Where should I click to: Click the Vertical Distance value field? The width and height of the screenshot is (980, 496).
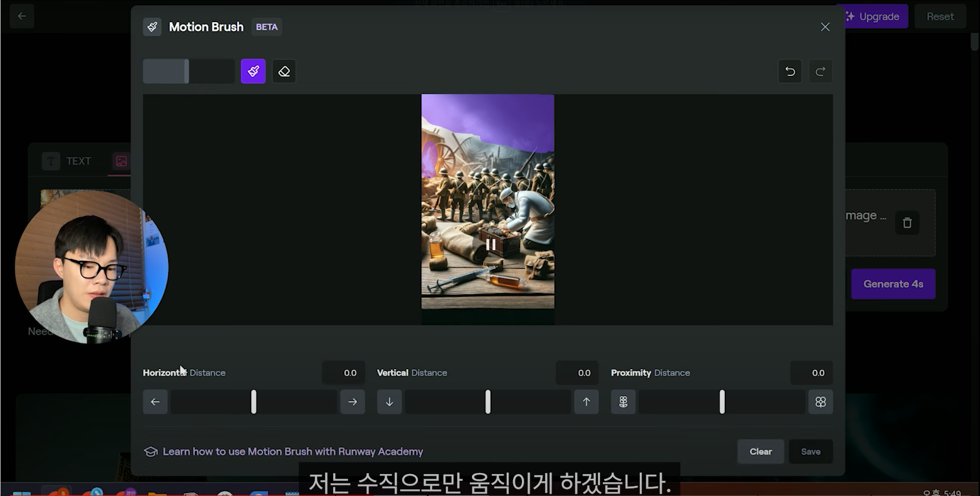[x=577, y=373]
